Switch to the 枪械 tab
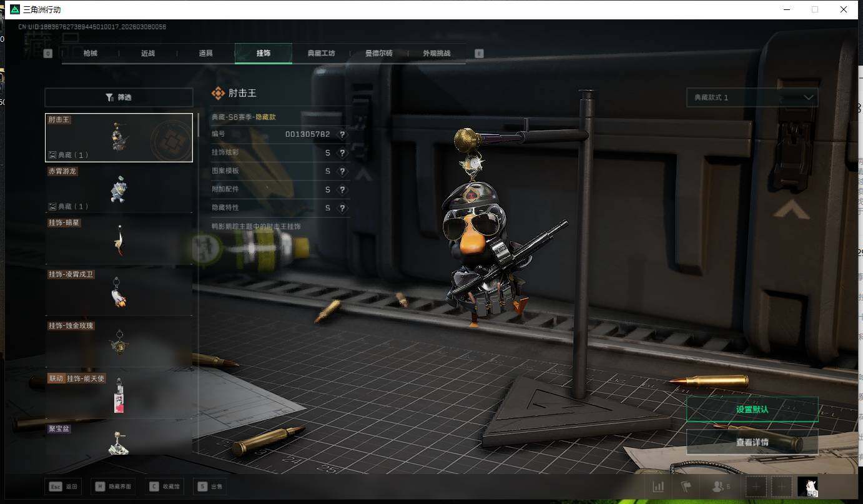The image size is (863, 504). coord(91,54)
